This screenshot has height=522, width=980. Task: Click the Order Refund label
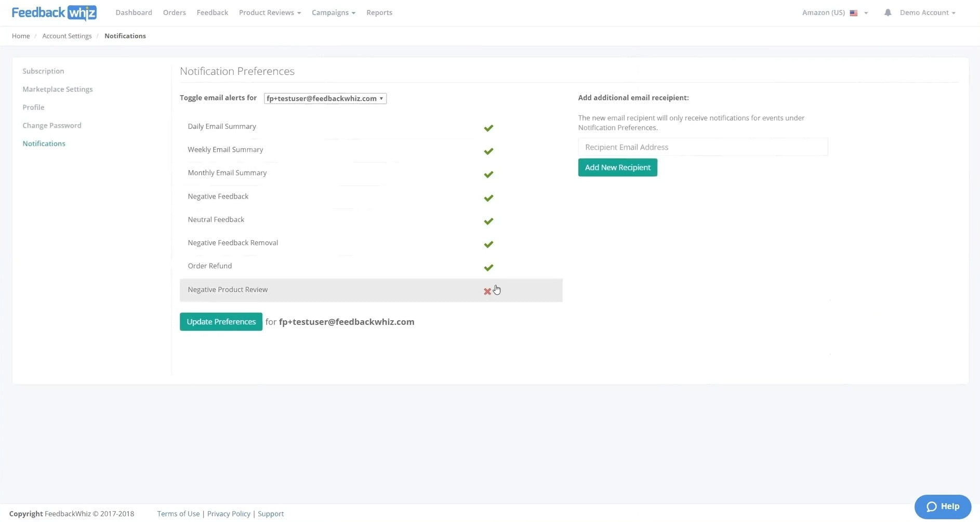210,266
